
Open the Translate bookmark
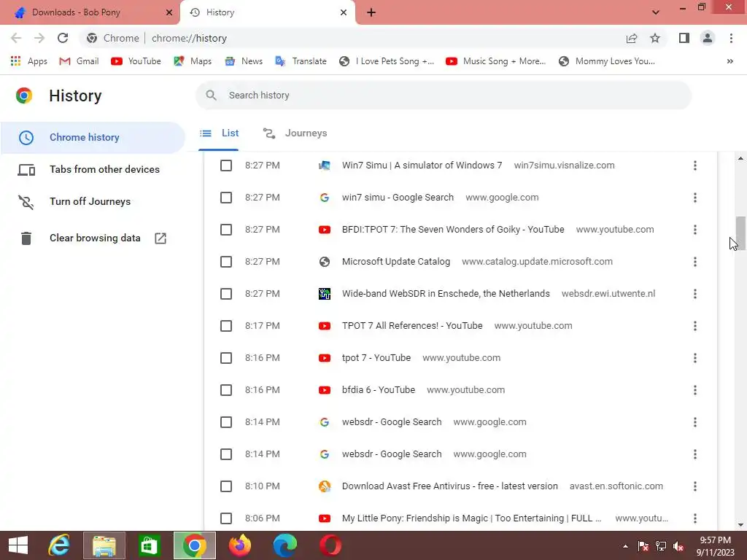[301, 61]
